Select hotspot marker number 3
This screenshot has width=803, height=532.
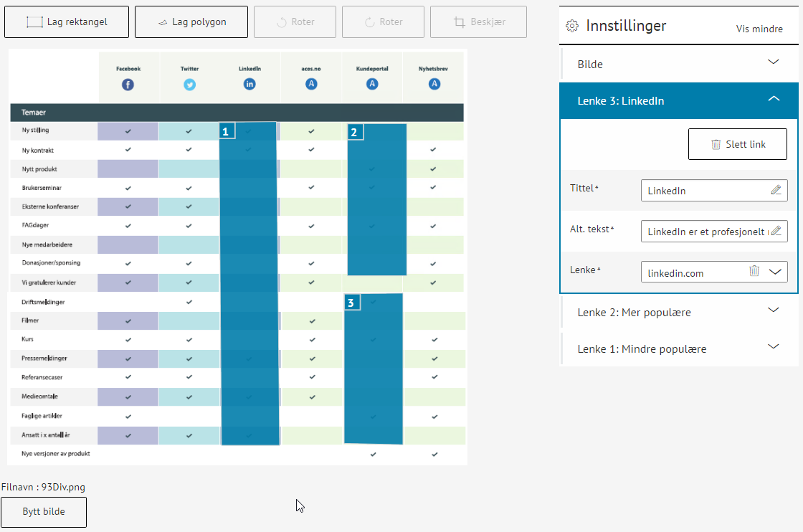click(x=351, y=303)
